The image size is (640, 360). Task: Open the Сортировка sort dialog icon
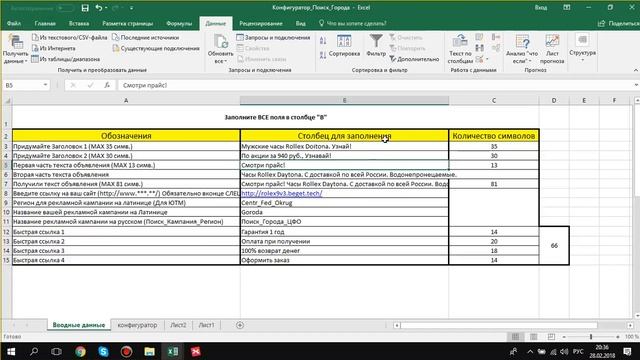(x=344, y=41)
